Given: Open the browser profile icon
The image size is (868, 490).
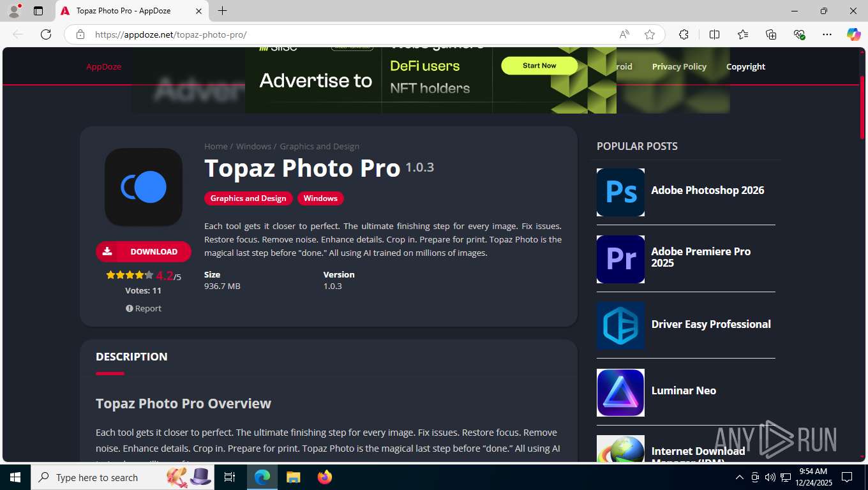Looking at the screenshot, I should click(x=14, y=11).
